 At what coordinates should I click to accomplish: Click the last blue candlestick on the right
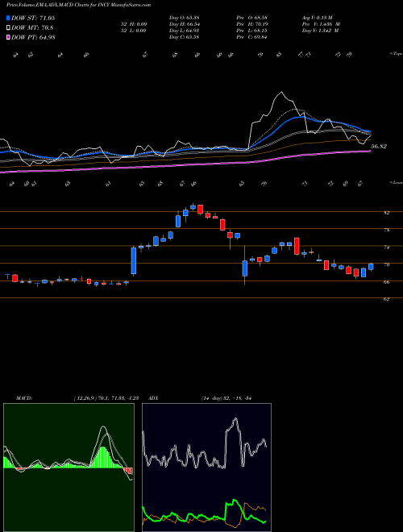(371, 267)
